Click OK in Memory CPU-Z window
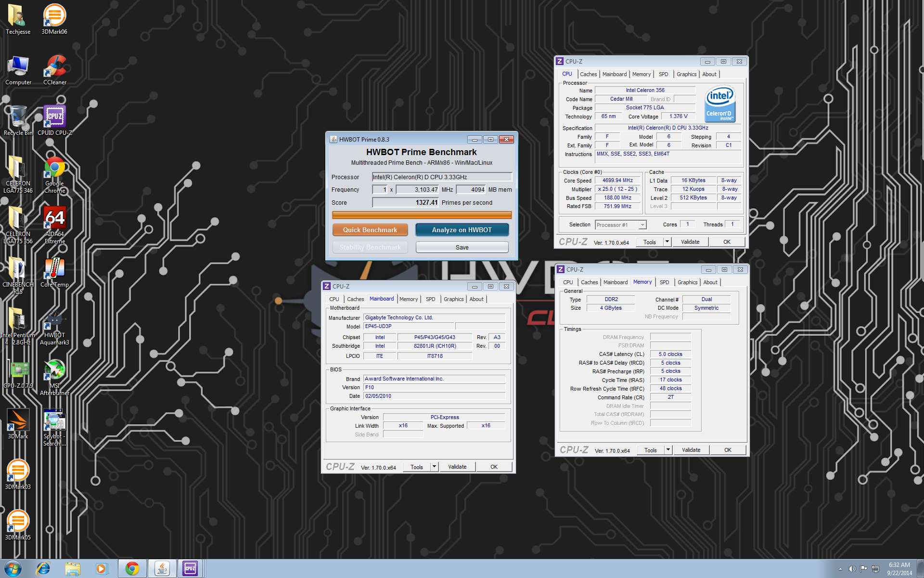 [728, 450]
